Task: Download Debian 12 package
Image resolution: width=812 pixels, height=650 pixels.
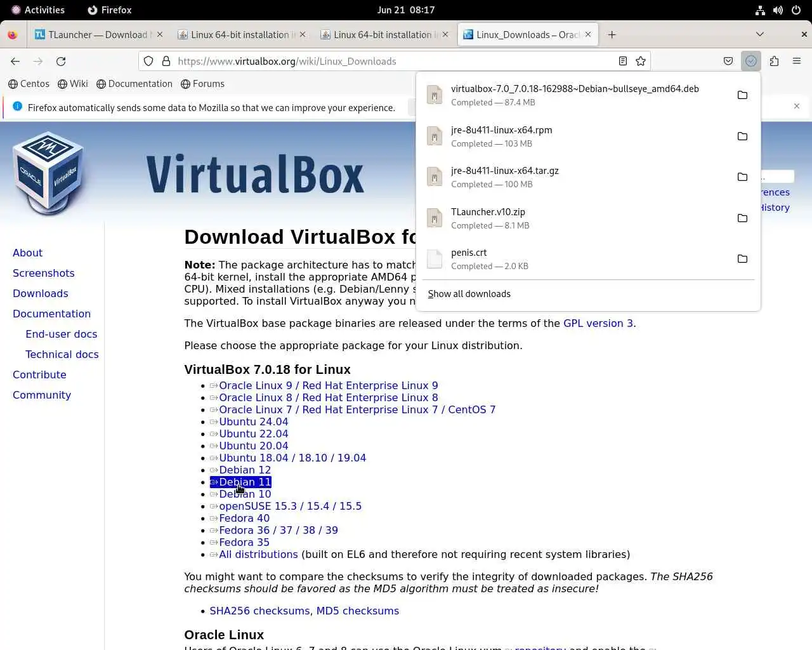Action: [244, 470]
